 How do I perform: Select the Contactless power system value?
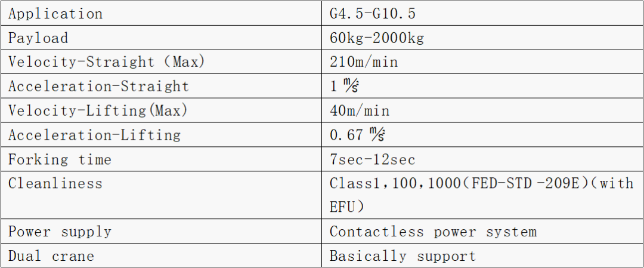pyautogui.click(x=433, y=232)
